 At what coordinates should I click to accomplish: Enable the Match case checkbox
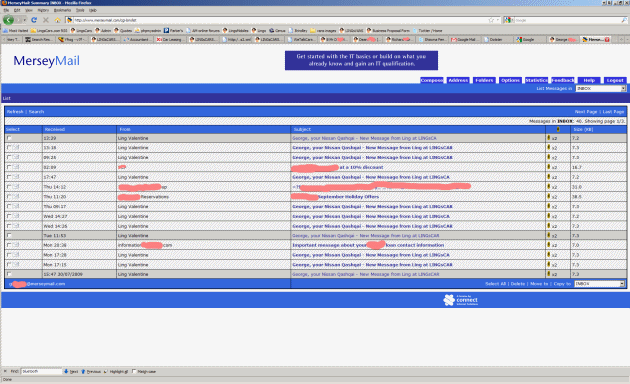134,372
